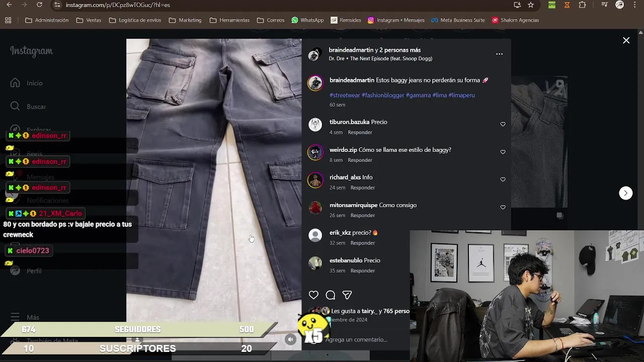Open WhatsApp bookmark
This screenshot has width=644, height=362.
pos(307,20)
